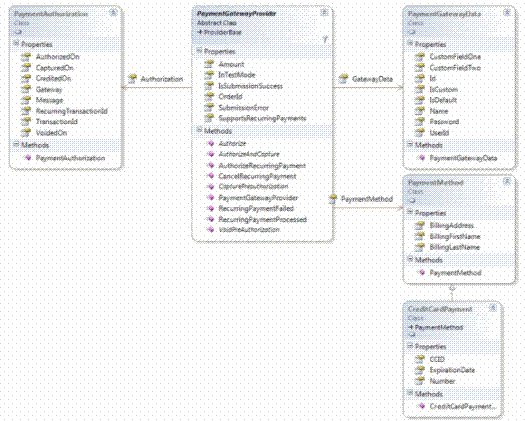Image resolution: width=525 pixels, height=421 pixels.
Task: Collapse Methods section in PaymentMethod class
Action: 410,259
